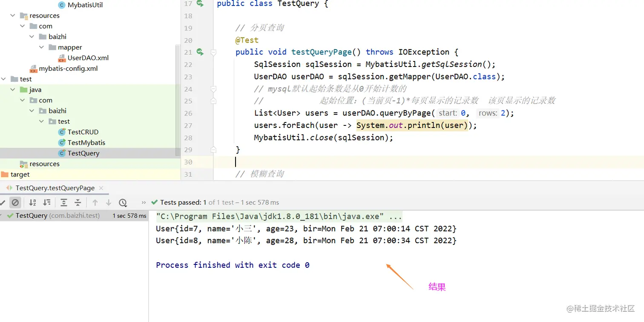Click run gutter icon beside testQueryPage method

(200, 52)
